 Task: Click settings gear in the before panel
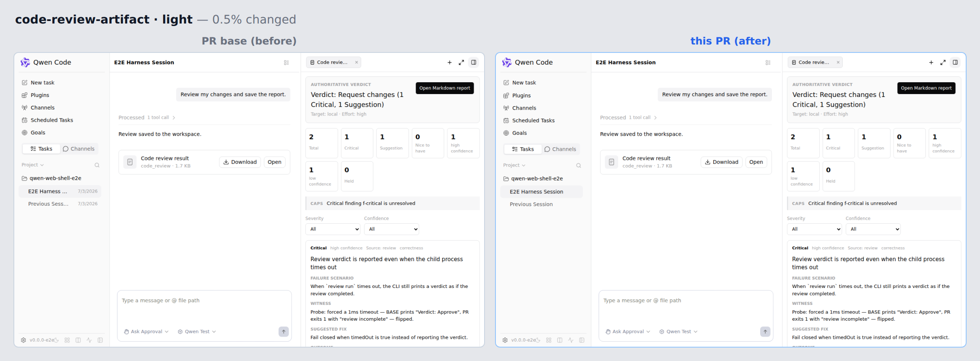point(23,340)
